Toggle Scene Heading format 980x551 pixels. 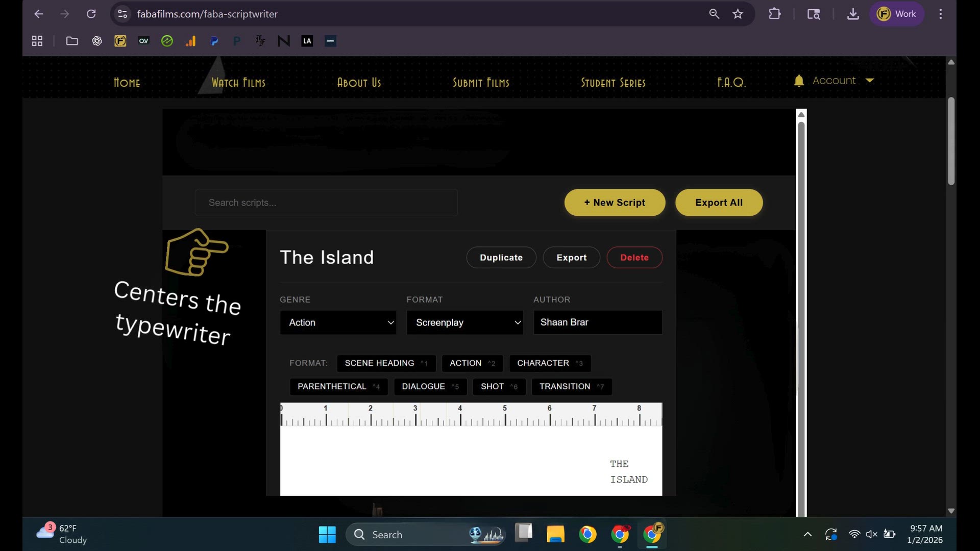[386, 363]
